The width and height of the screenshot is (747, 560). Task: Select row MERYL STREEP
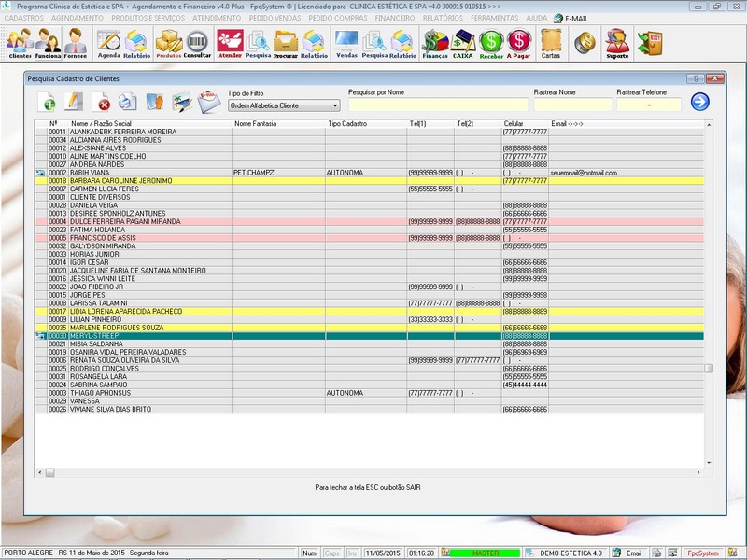coord(370,336)
